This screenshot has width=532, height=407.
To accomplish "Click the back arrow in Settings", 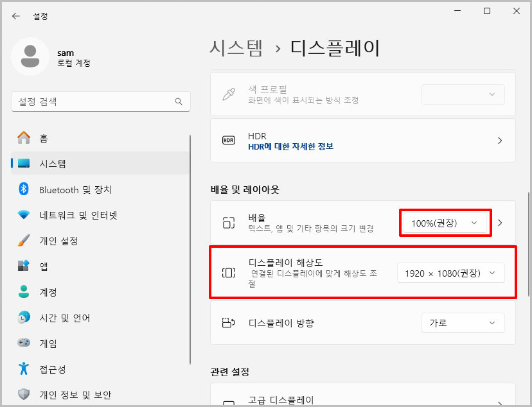I will [x=15, y=16].
